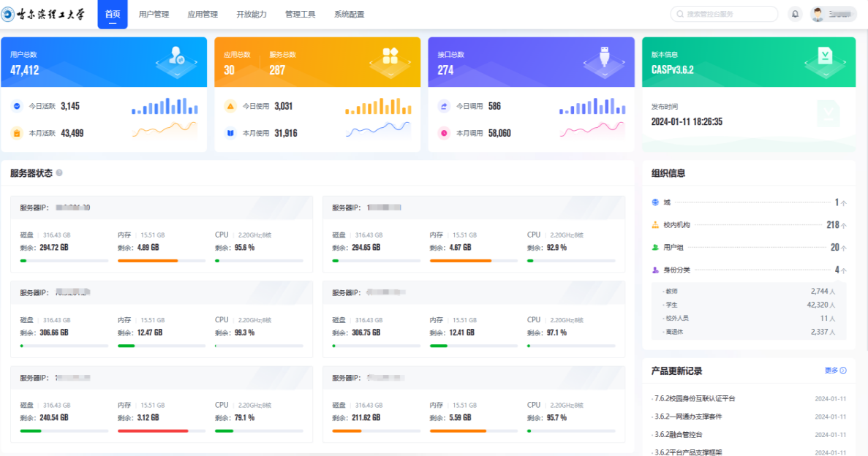Click the four-squares apps icon on 应用总数 card
Image resolution: width=868 pixels, height=456 pixels.
[x=390, y=56]
